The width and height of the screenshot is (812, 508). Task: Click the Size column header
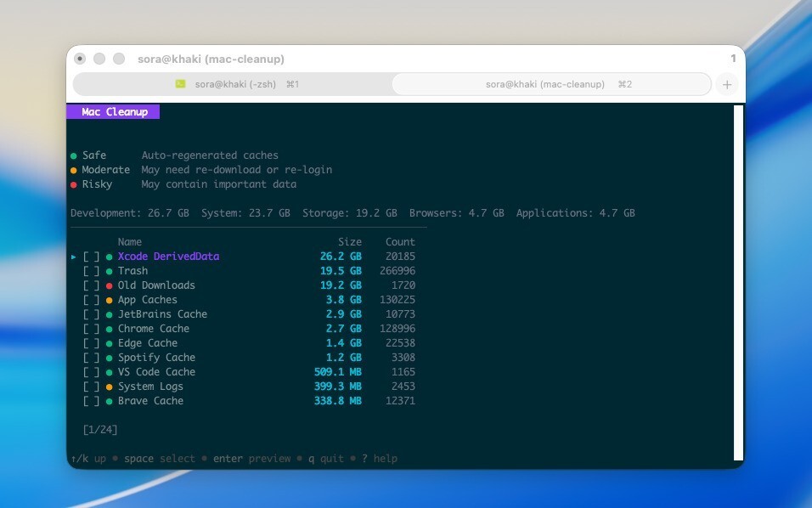point(350,242)
